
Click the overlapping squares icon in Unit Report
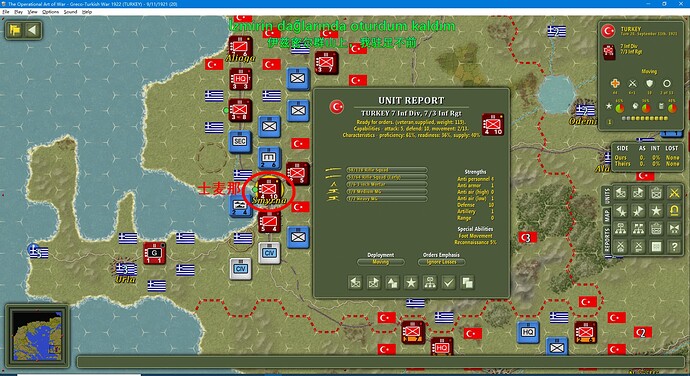click(x=467, y=283)
